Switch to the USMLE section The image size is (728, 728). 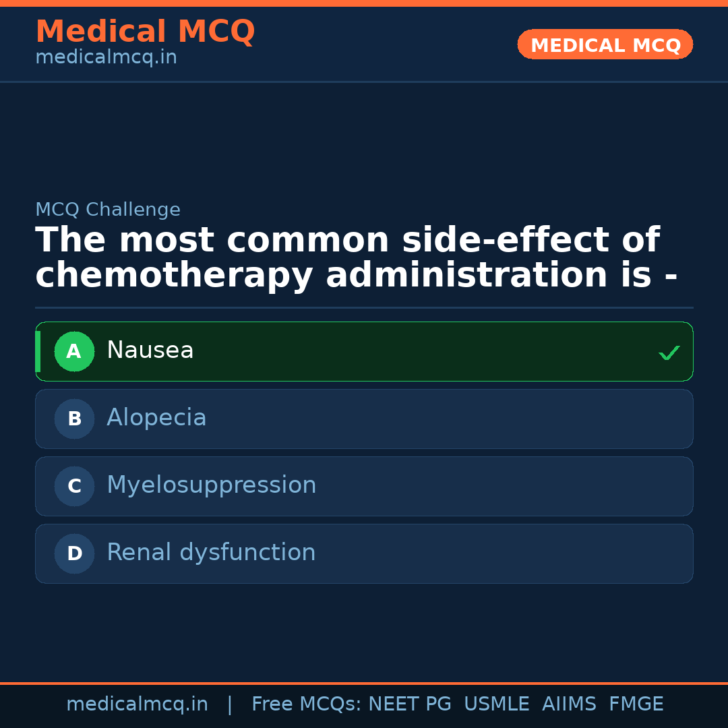(x=497, y=703)
